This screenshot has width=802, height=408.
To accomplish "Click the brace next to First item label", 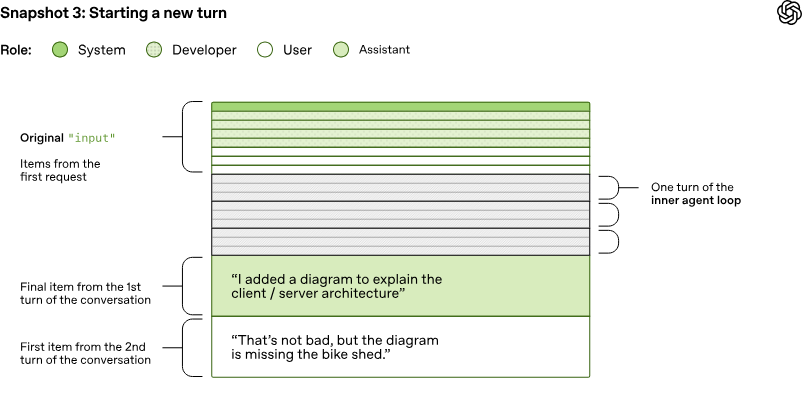I will 192,347.
